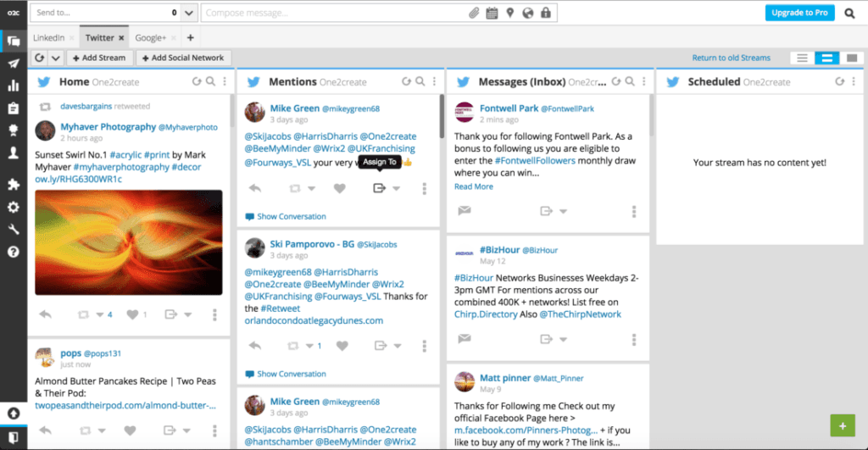The width and height of the screenshot is (868, 450).
Task: Open the Help question mark icon
Action: click(14, 252)
